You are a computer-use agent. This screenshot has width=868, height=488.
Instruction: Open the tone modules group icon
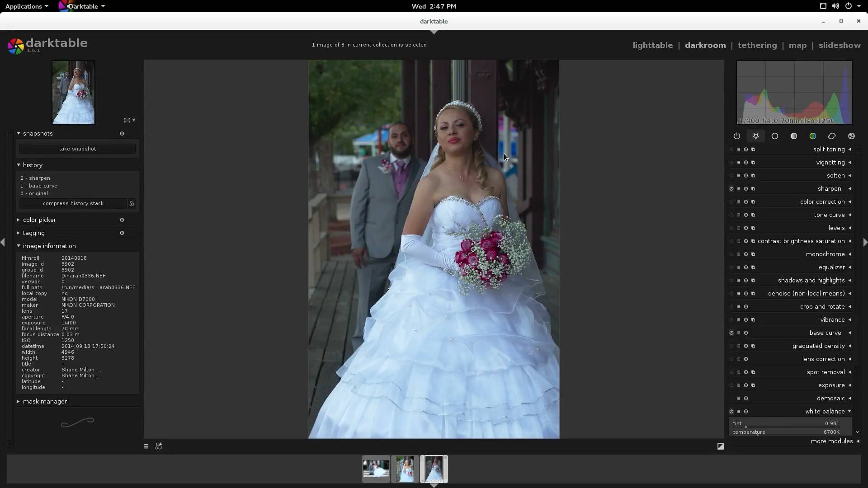tap(794, 136)
